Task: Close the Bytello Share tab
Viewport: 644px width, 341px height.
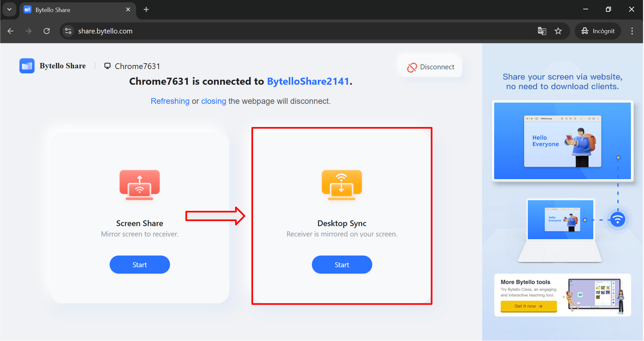Action: [x=128, y=9]
